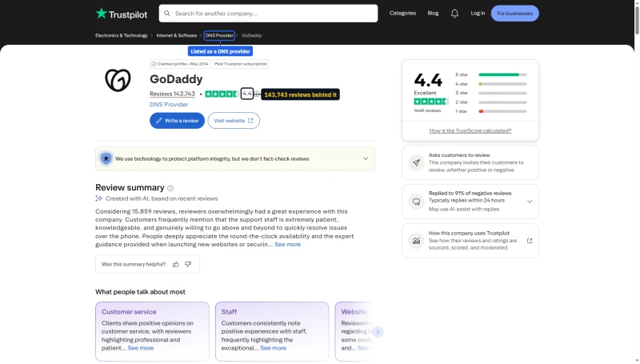The width and height of the screenshot is (640, 364).
Task: Open the DNS Provider breadcrumb
Action: pos(219,35)
